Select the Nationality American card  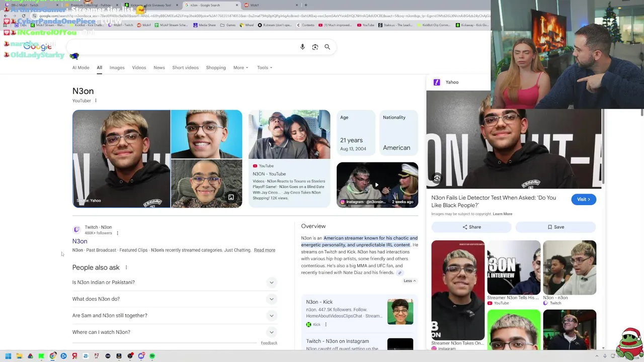coord(398,133)
